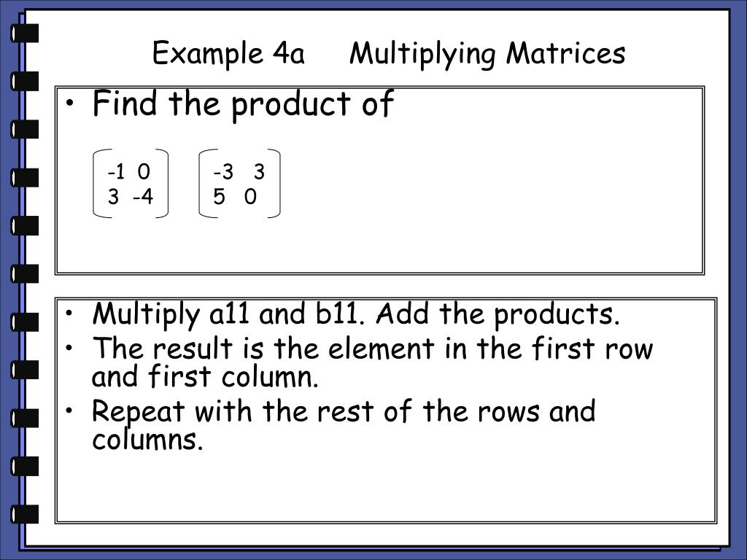Click the 5 entry in second matrix

pyautogui.click(x=219, y=196)
